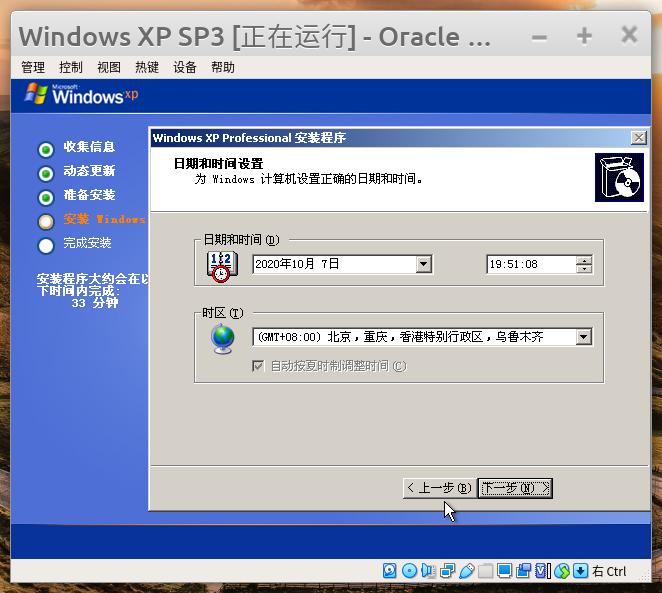Increase time with the spinner up arrow
This screenshot has height=593, width=662.
(584, 260)
